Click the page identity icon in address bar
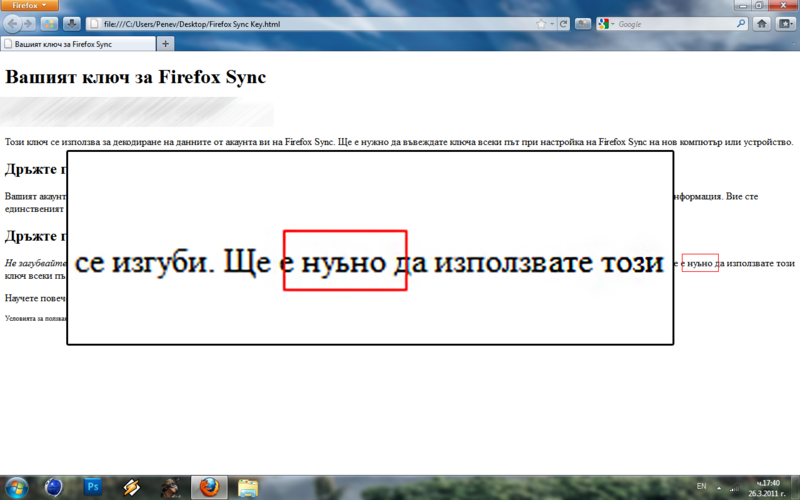Viewport: 800px width, 500px height. 94,24
